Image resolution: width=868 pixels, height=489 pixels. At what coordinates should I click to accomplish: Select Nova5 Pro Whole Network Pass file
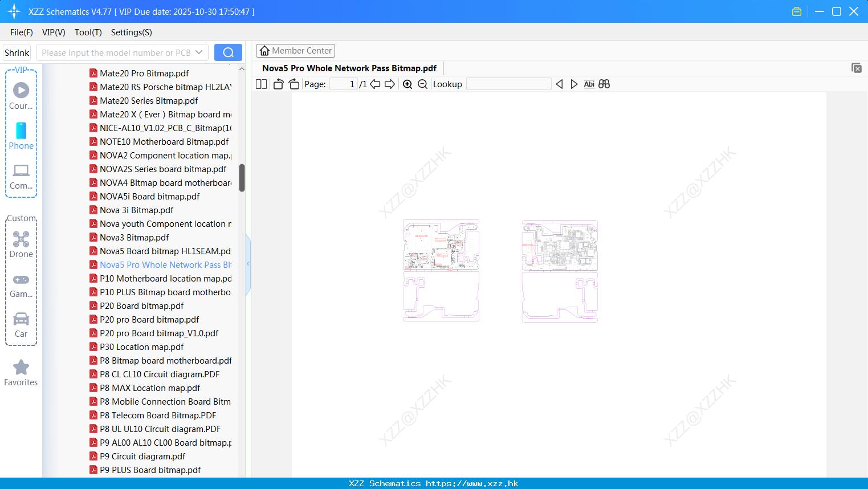pyautogui.click(x=160, y=264)
